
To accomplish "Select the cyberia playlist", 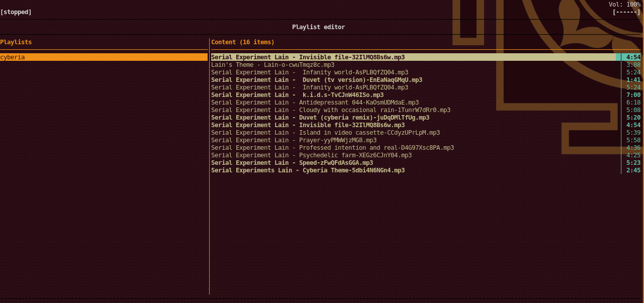I will tap(104, 57).
